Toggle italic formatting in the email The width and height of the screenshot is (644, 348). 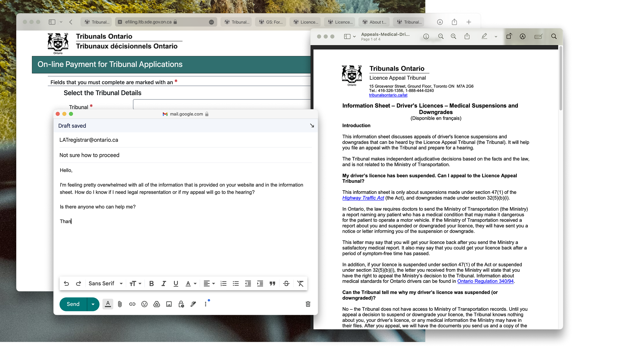164,283
